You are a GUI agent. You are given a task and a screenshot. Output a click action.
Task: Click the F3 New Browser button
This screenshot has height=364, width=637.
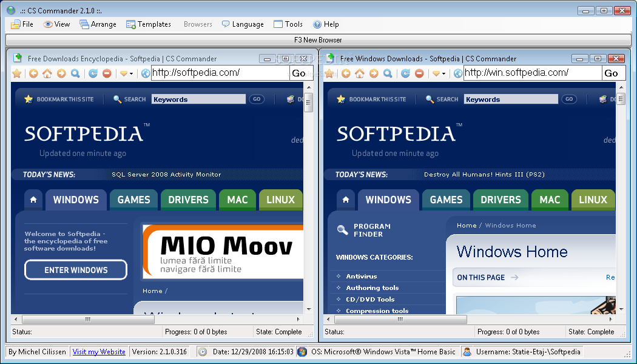pos(318,40)
